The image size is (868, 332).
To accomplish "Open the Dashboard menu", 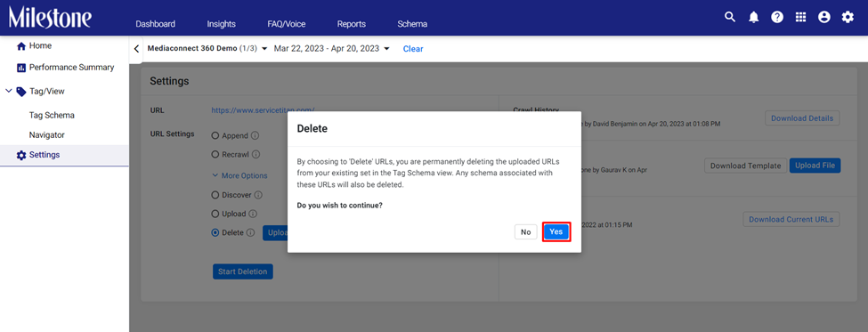I will 156,24.
